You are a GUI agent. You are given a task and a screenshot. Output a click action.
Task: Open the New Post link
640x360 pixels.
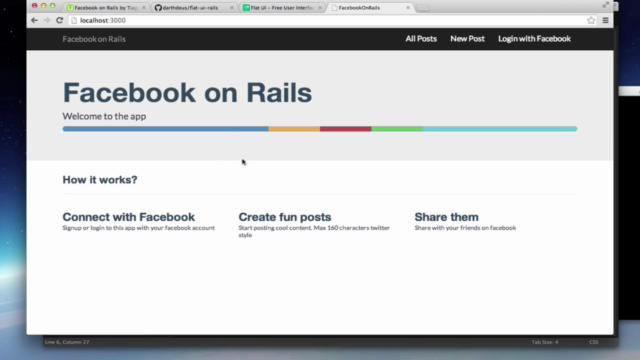[x=467, y=39]
